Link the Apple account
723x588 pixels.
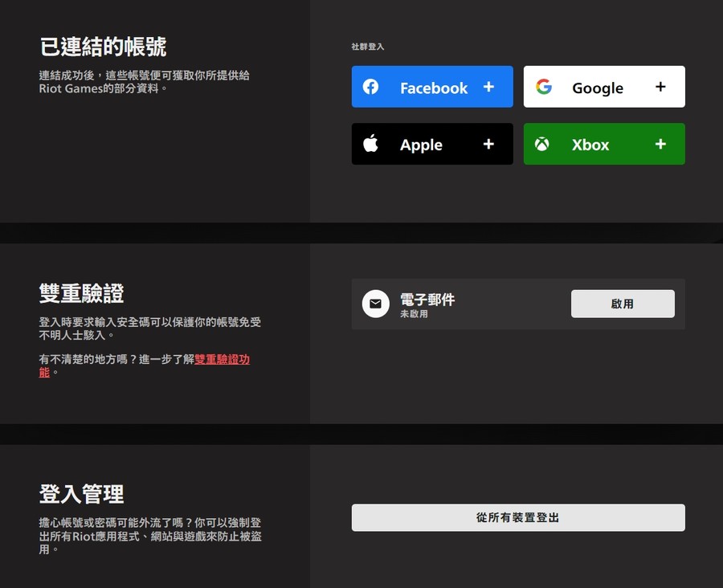pyautogui.click(x=432, y=144)
